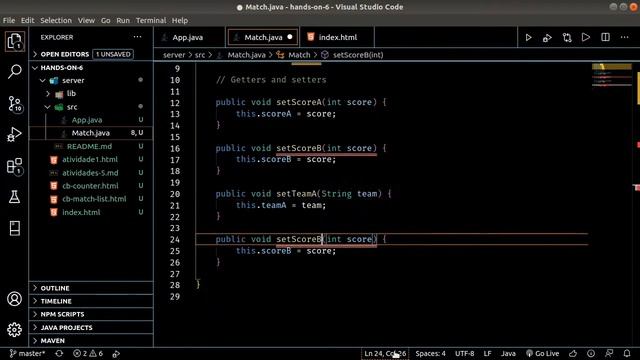Split the editor to the right

pos(605,37)
